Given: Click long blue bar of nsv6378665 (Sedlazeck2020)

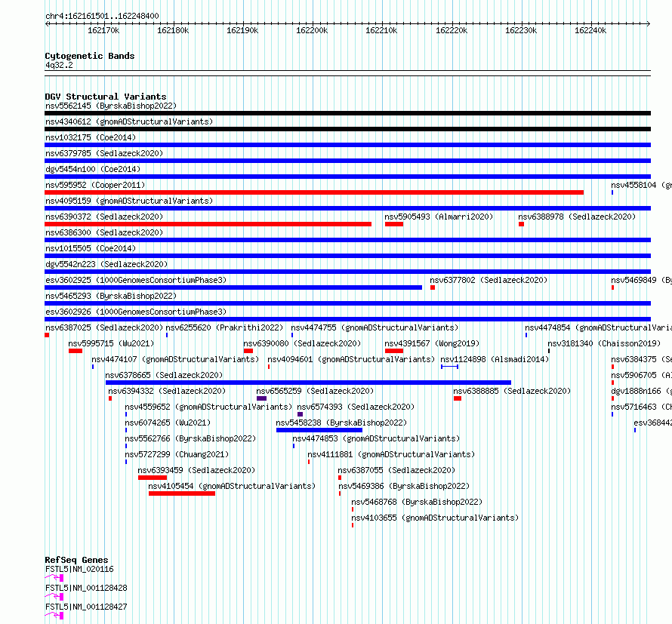Looking at the screenshot, I should pyautogui.click(x=308, y=383).
